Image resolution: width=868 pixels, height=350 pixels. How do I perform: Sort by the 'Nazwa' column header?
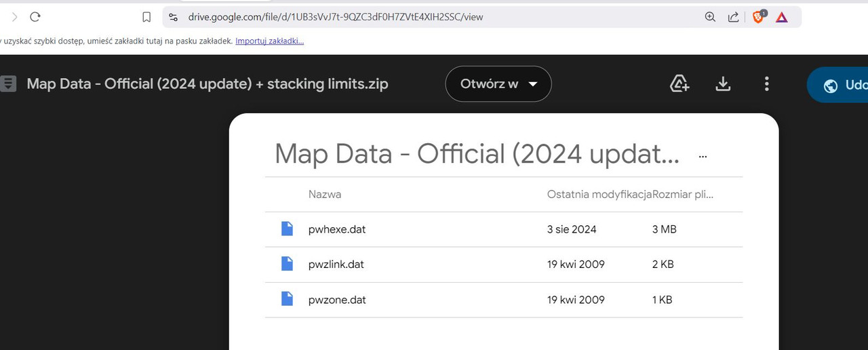325,195
